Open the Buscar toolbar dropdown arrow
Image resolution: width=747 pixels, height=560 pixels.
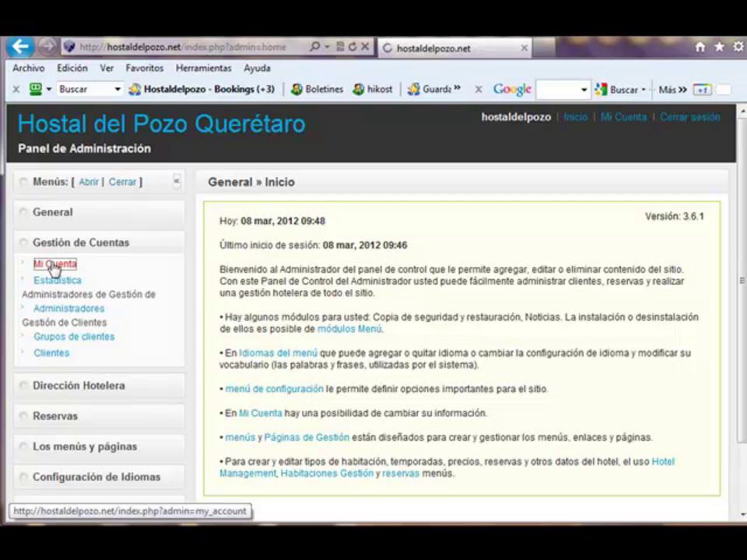click(118, 89)
